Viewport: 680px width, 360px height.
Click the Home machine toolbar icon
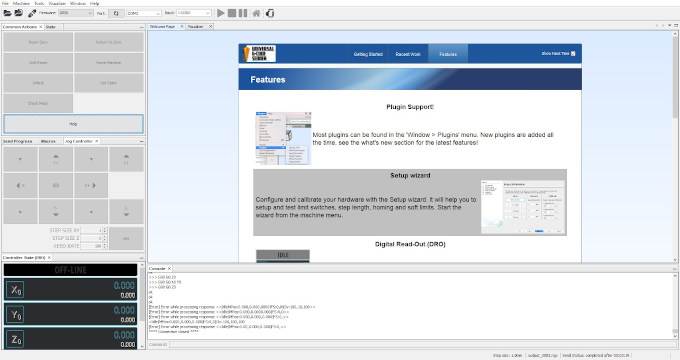coord(256,13)
